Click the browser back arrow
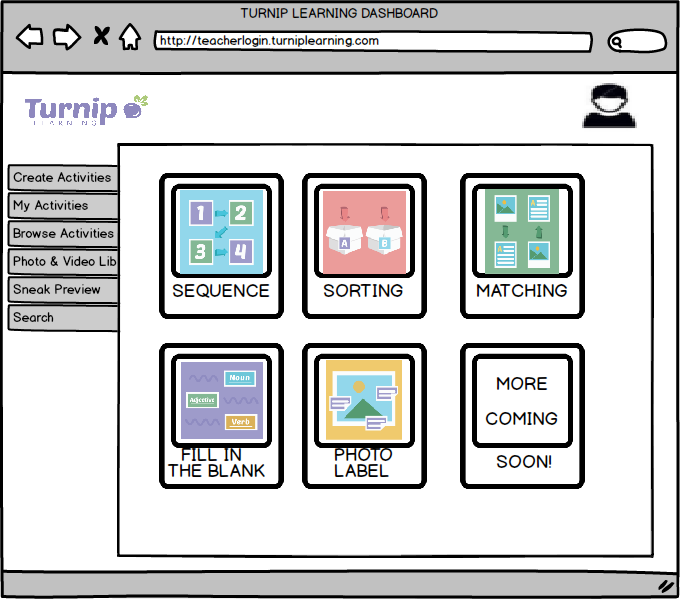The image size is (680, 599). pyautogui.click(x=29, y=36)
